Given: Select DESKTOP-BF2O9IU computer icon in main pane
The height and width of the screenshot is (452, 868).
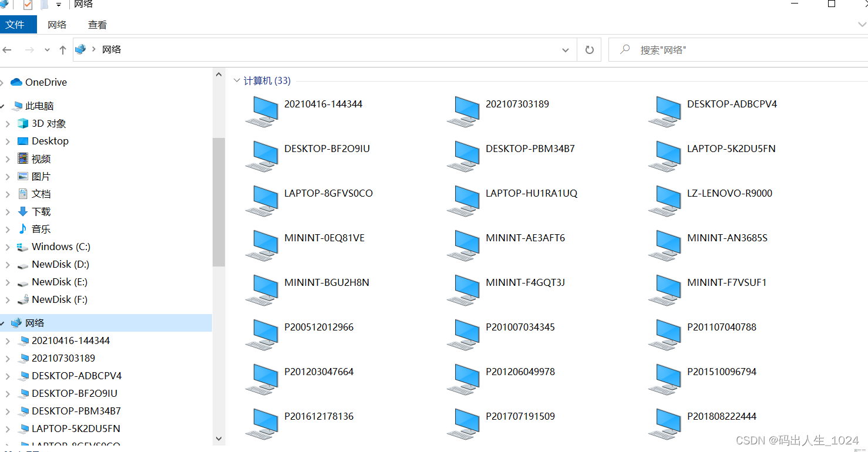Looking at the screenshot, I should click(x=262, y=156).
